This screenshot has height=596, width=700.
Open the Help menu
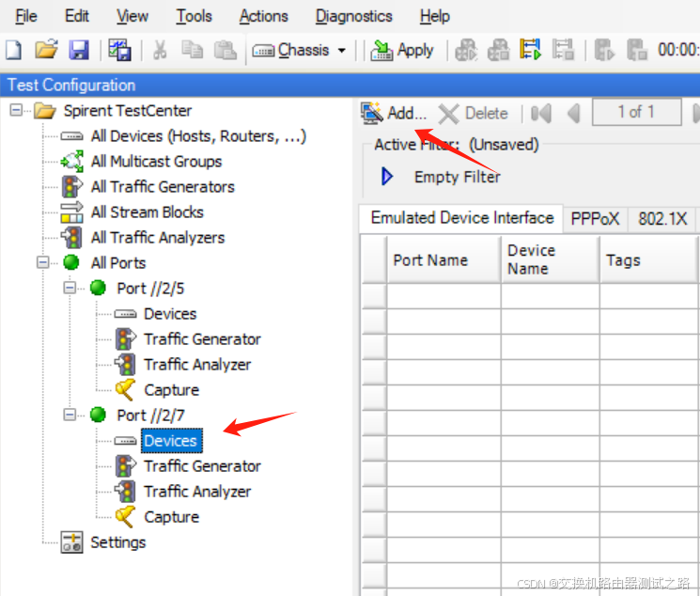click(434, 17)
